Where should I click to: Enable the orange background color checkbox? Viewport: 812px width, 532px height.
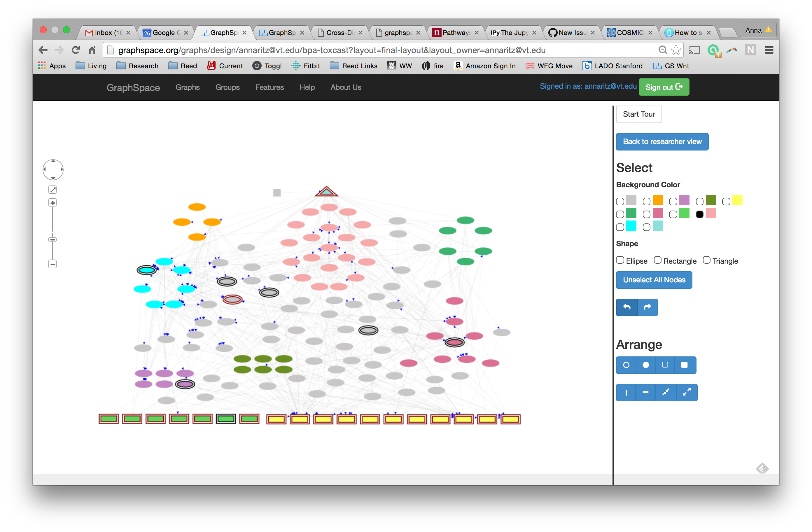pos(646,202)
